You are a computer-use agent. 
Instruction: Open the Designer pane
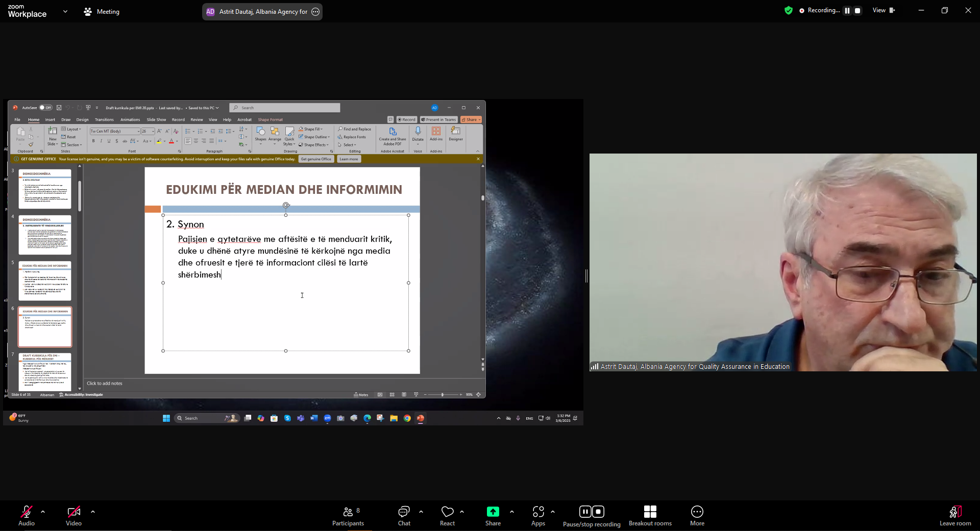pyautogui.click(x=456, y=134)
